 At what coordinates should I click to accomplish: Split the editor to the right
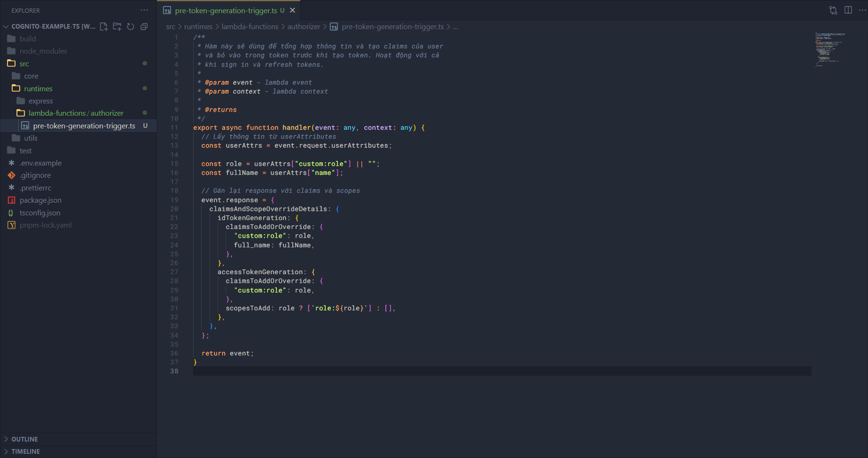(x=848, y=10)
